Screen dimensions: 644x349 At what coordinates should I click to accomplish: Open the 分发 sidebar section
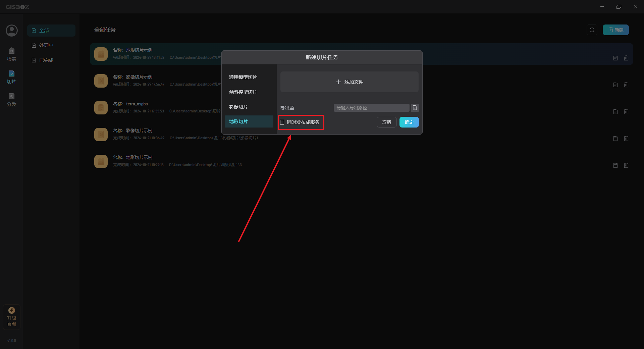pos(12,100)
